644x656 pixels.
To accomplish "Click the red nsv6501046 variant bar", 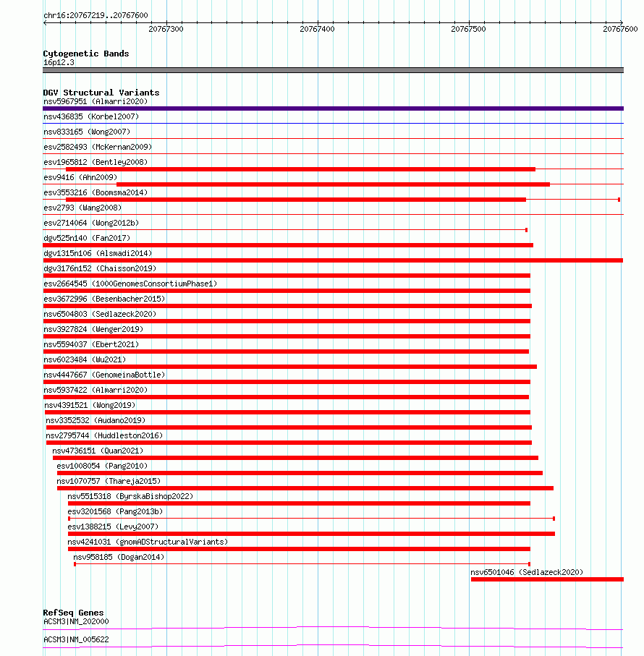I will pyautogui.click(x=547, y=579).
